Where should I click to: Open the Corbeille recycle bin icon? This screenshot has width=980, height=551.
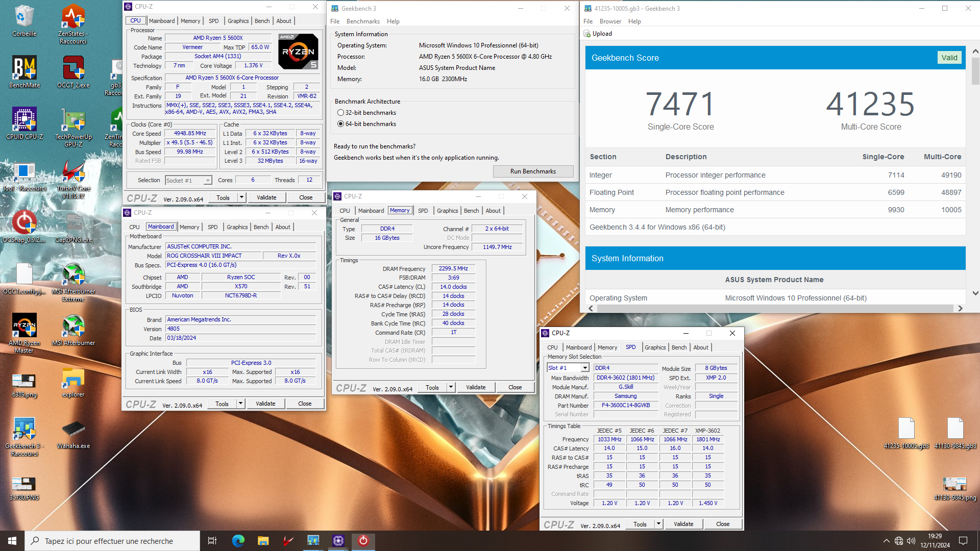click(x=24, y=20)
